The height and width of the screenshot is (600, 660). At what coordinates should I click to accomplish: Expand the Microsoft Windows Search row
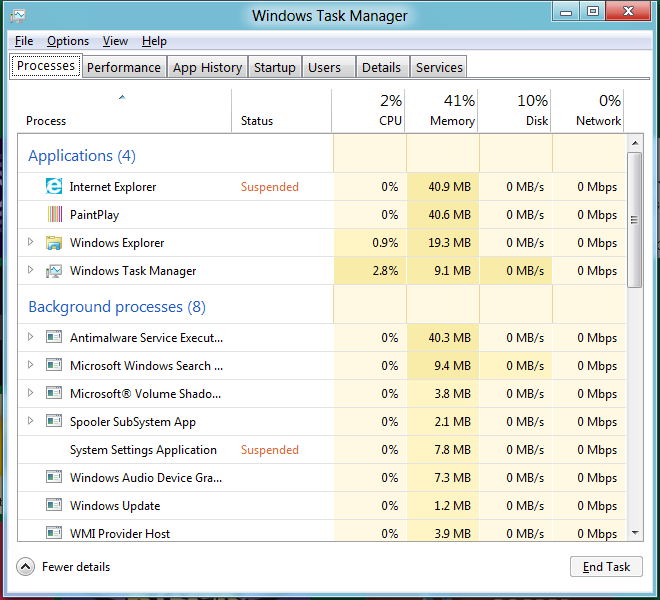coord(30,364)
